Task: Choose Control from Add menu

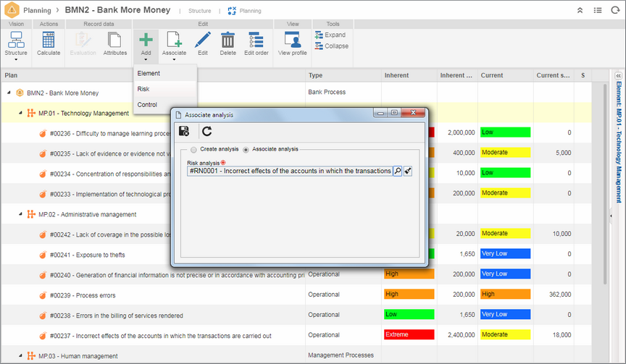Action: [x=165, y=104]
